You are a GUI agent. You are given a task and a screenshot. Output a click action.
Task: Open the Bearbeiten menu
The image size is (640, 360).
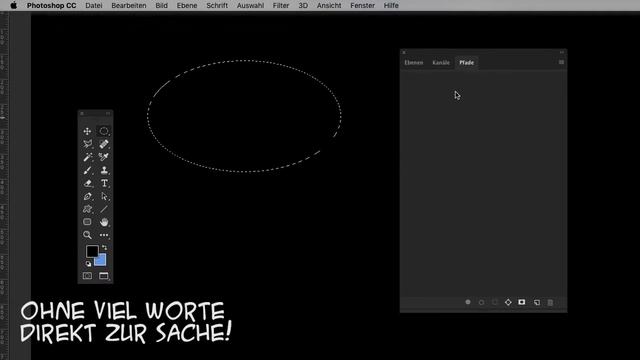coord(129,6)
